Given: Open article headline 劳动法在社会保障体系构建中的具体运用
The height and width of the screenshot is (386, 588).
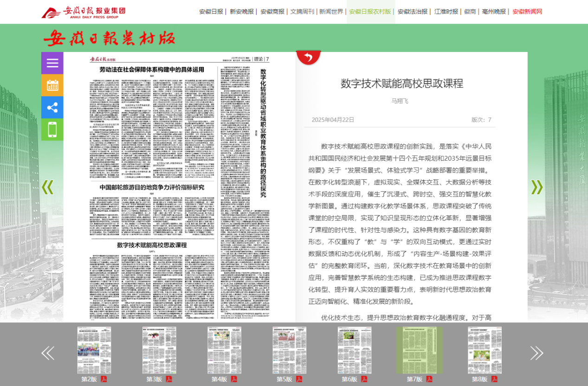Looking at the screenshot, I should click(152, 70).
